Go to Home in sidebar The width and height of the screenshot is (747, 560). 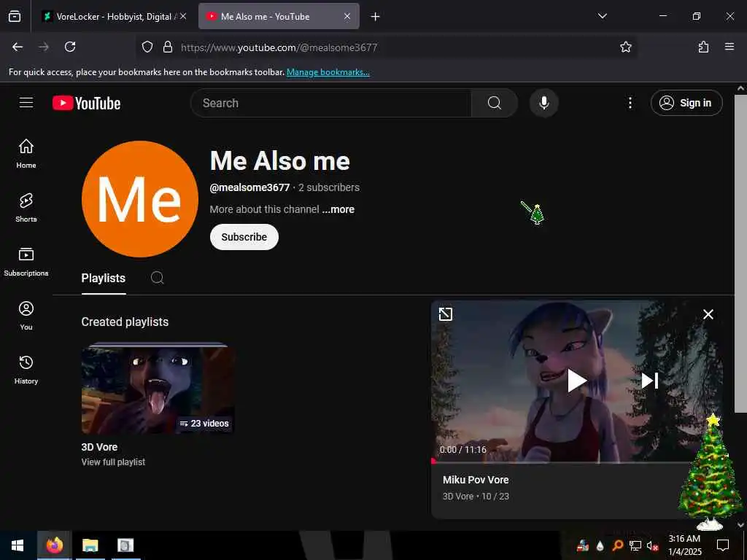(26, 153)
